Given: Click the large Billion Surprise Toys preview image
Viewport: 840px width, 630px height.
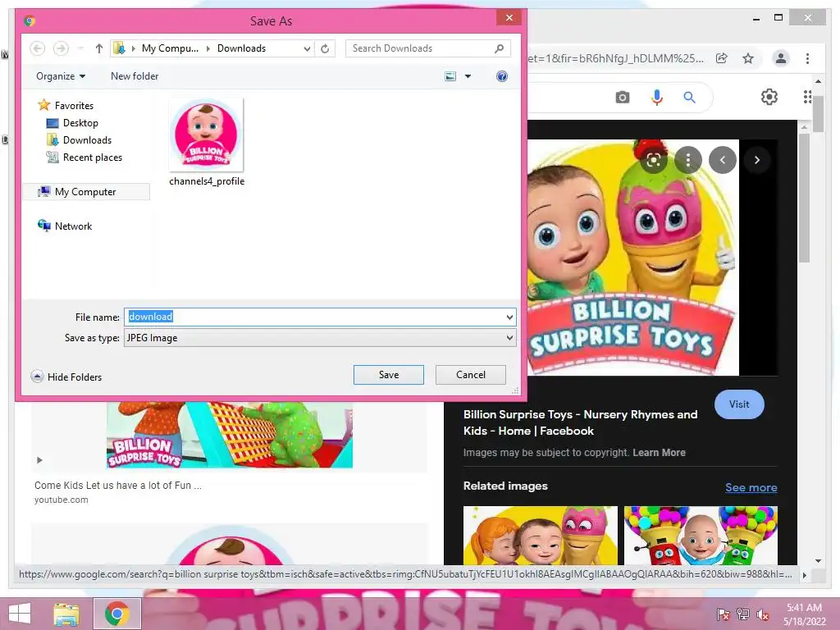Looking at the screenshot, I should click(633, 257).
